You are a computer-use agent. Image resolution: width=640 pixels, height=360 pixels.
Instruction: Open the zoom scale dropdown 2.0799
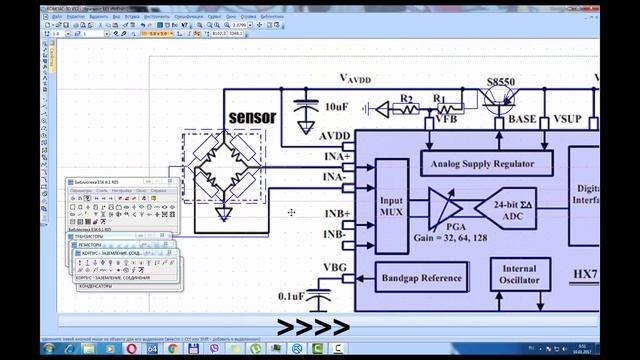[x=250, y=25]
